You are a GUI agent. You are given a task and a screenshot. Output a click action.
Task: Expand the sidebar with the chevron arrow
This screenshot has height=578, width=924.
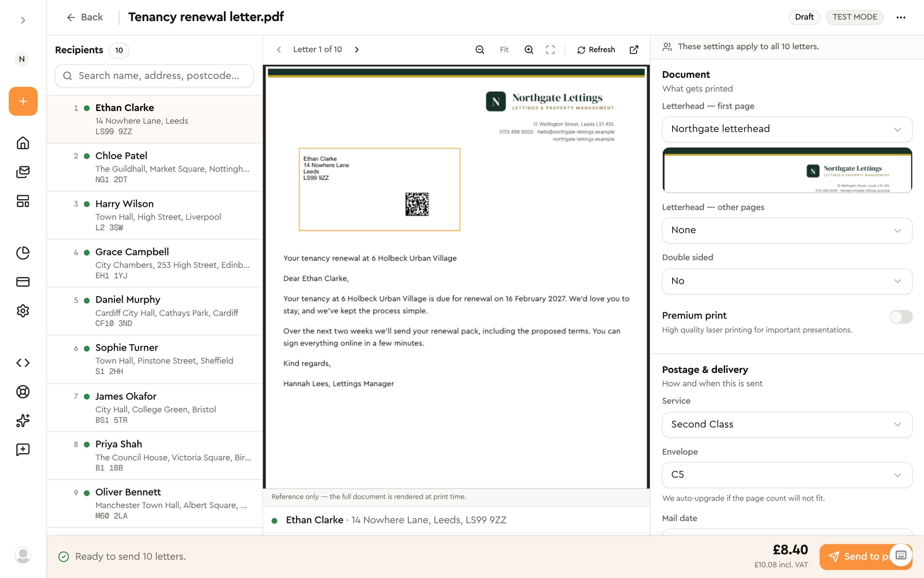coord(23,20)
